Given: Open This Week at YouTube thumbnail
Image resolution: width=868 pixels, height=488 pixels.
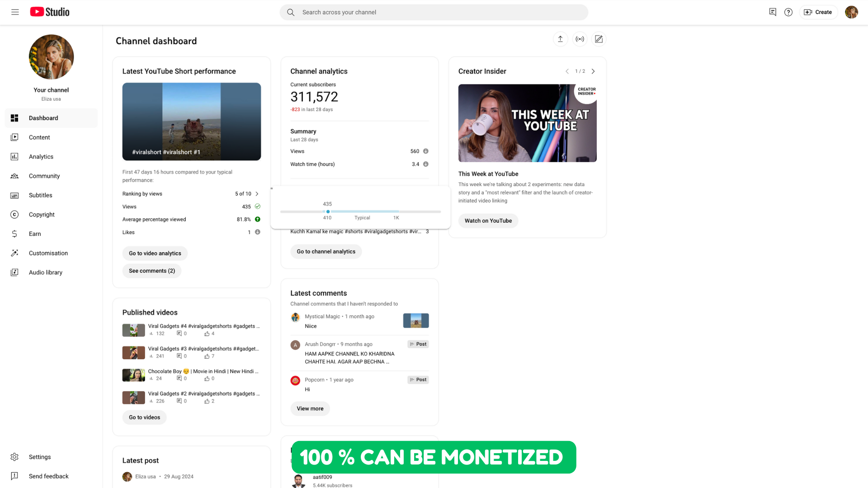Looking at the screenshot, I should click(528, 123).
